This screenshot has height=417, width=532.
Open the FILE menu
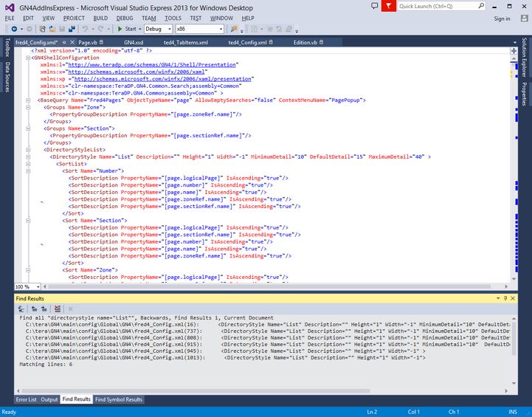pyautogui.click(x=10, y=18)
